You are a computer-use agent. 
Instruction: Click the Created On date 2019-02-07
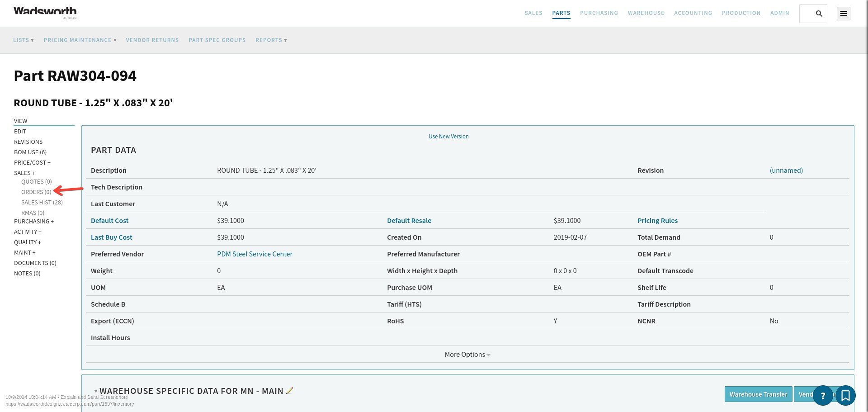pos(570,237)
